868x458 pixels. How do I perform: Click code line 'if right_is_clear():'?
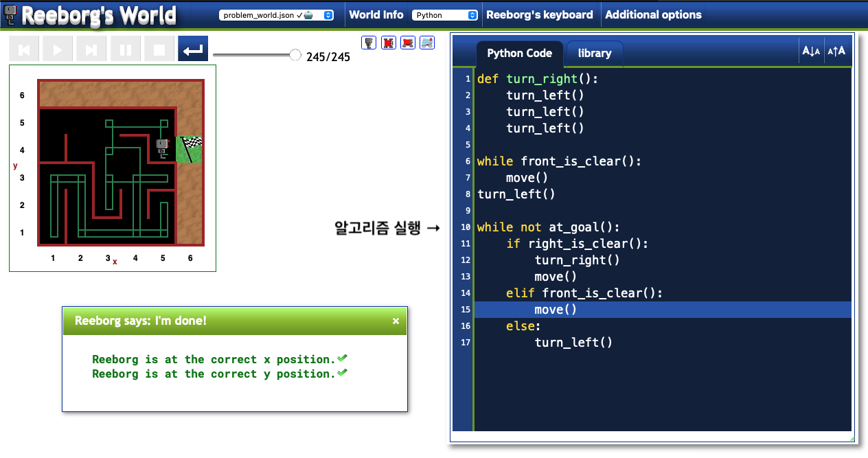coord(577,244)
